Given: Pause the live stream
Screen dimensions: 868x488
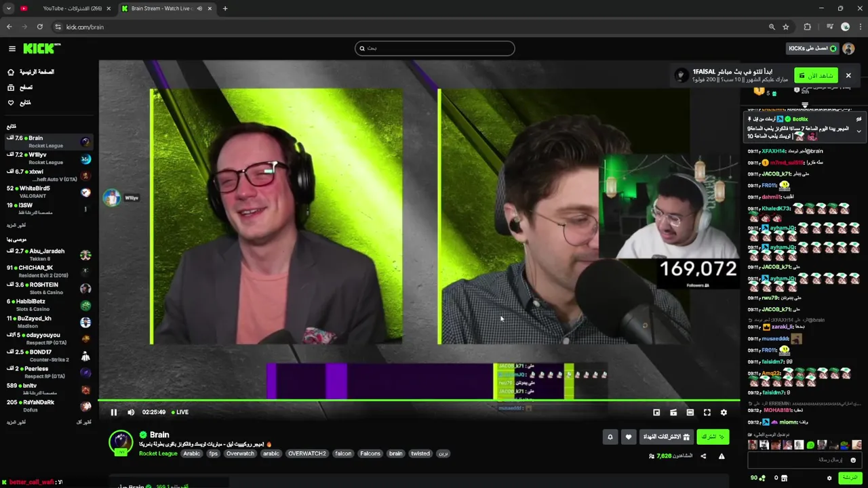Looking at the screenshot, I should pyautogui.click(x=114, y=412).
